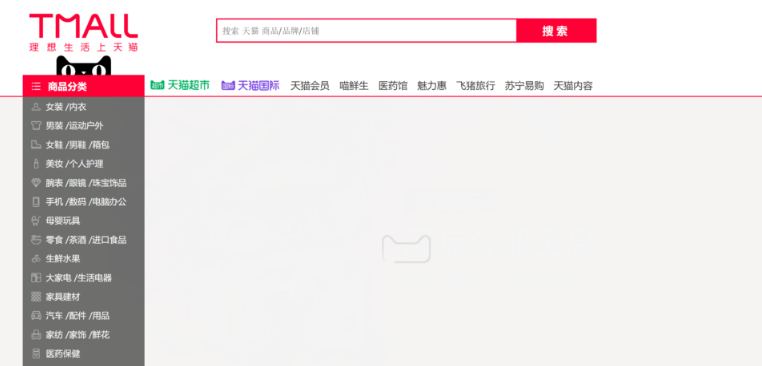Open the 配件 category link
Viewport: 762px width, 366px height.
tap(78, 316)
